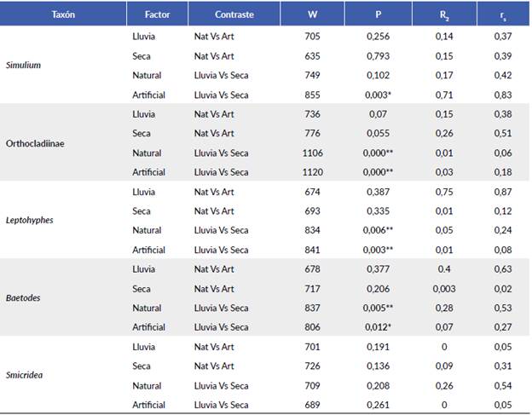Click the Simulium taxon cell

22,66
